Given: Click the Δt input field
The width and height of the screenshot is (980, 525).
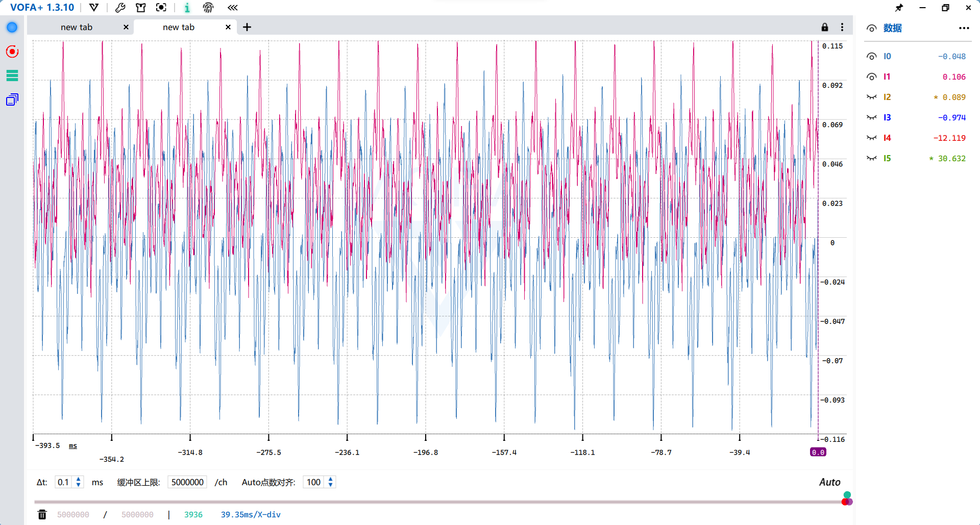Looking at the screenshot, I should (64, 482).
